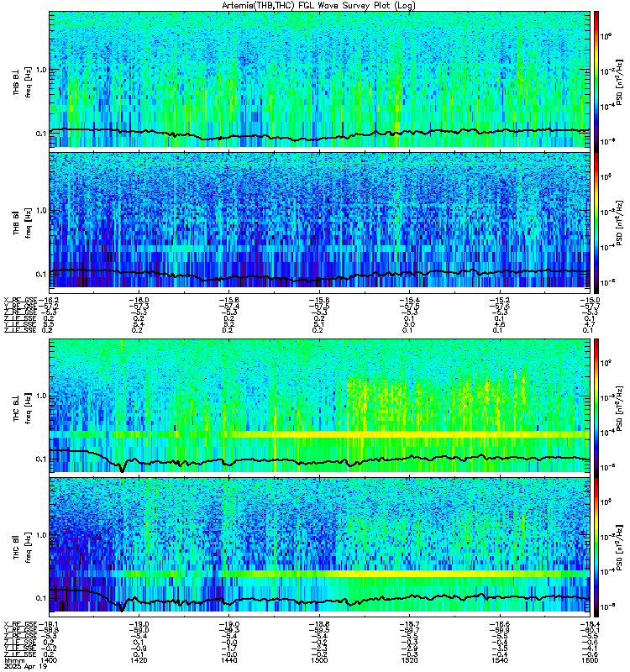Screen dimensions: 630x672
Task: Click the THB X_RE_GSE row label
Action: [x=20, y=300]
